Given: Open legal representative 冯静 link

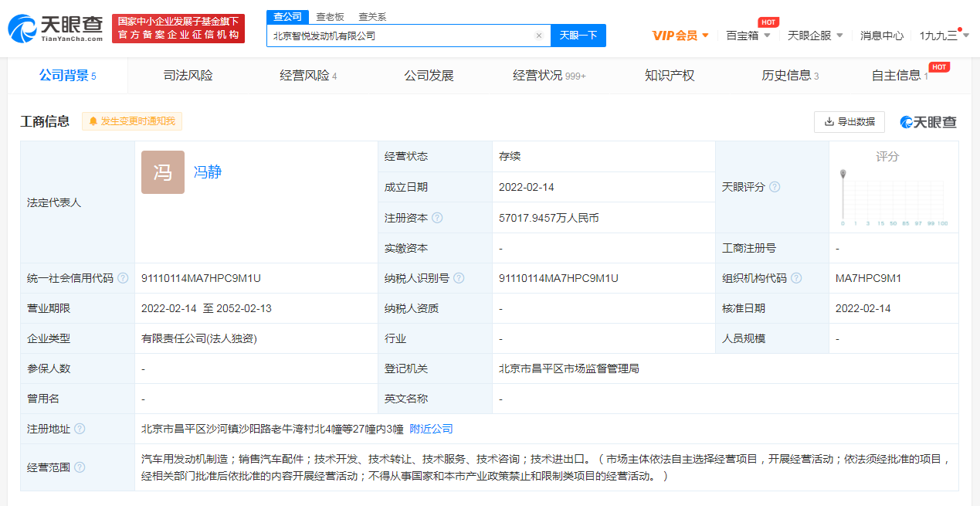Looking at the screenshot, I should [x=208, y=172].
